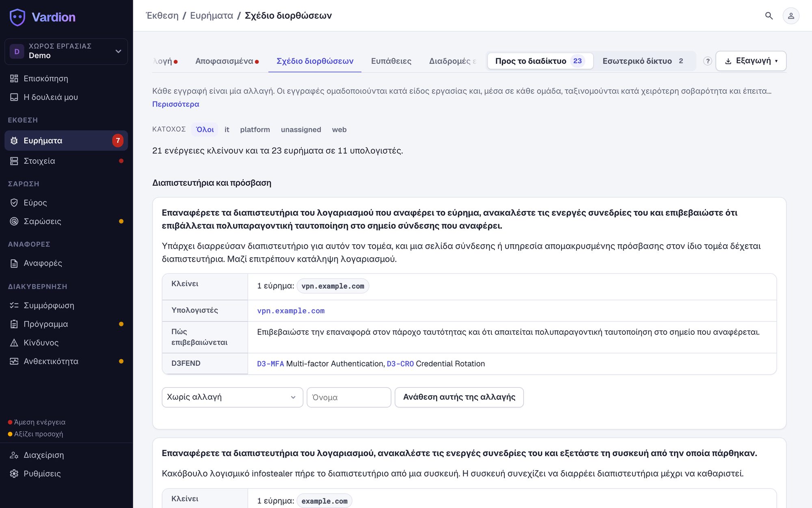Click the Περισσότερα link
The image size is (812, 508).
coord(175,104)
